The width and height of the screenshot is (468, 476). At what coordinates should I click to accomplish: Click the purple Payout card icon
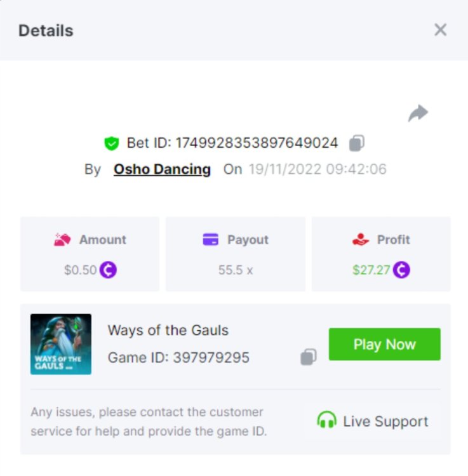pyautogui.click(x=210, y=239)
